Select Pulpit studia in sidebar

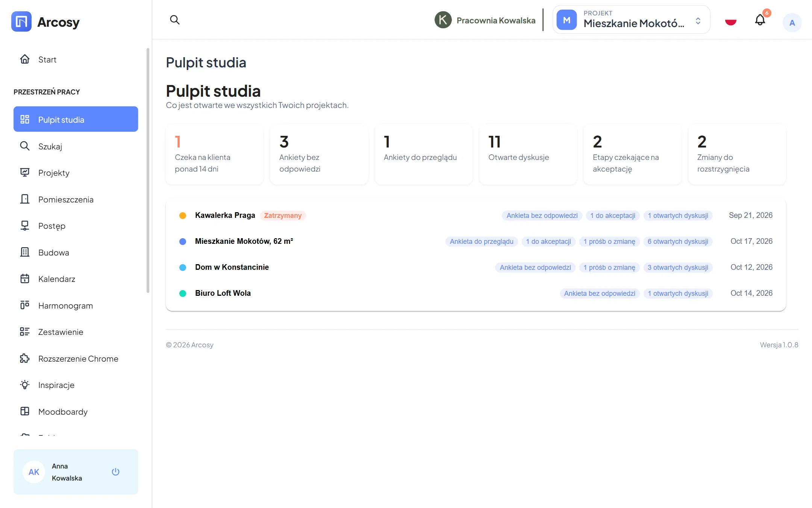point(76,119)
